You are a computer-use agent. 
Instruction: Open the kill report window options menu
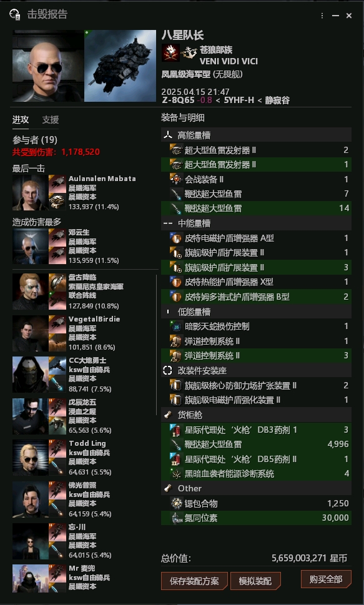tap(322, 16)
